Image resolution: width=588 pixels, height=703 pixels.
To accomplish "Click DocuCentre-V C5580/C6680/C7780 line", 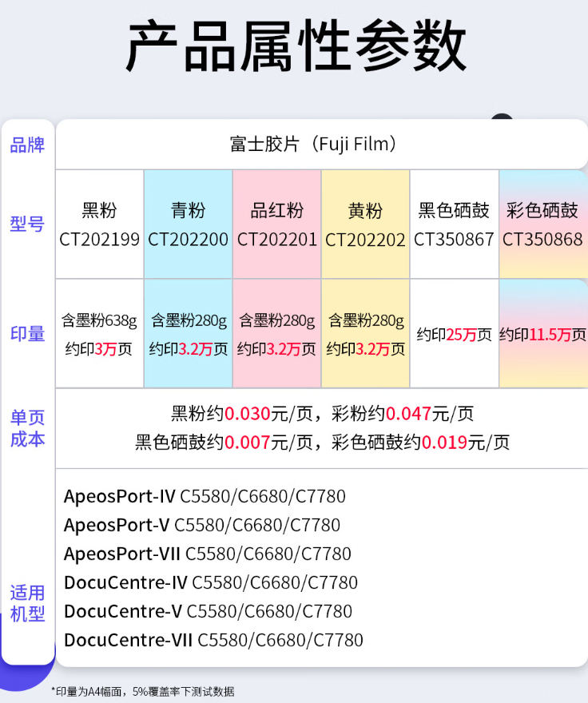I will coord(208,611).
